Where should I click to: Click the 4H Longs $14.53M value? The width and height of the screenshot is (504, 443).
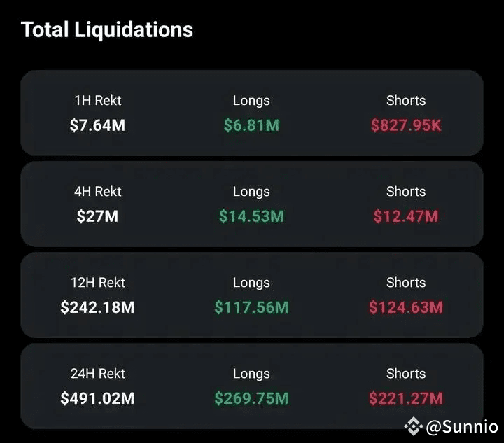[x=251, y=216]
